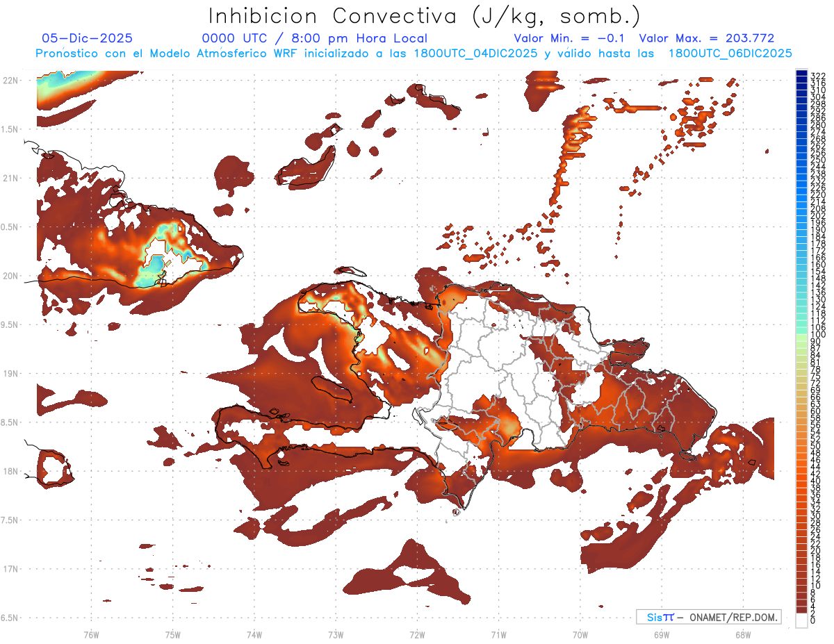Screen dimensions: 834x644
Task: Click the "Pronostico con el Modelo Atmosferico WRF" line
Action: [414, 53]
